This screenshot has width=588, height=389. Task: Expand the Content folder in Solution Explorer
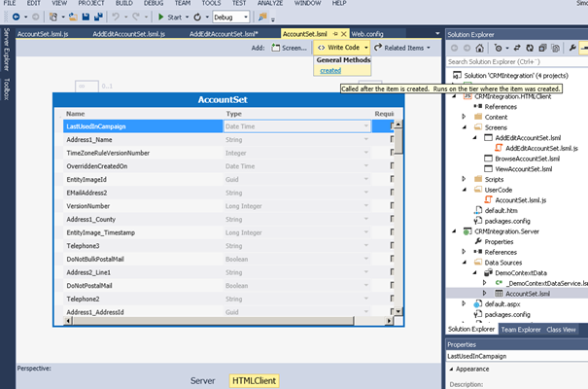(465, 117)
